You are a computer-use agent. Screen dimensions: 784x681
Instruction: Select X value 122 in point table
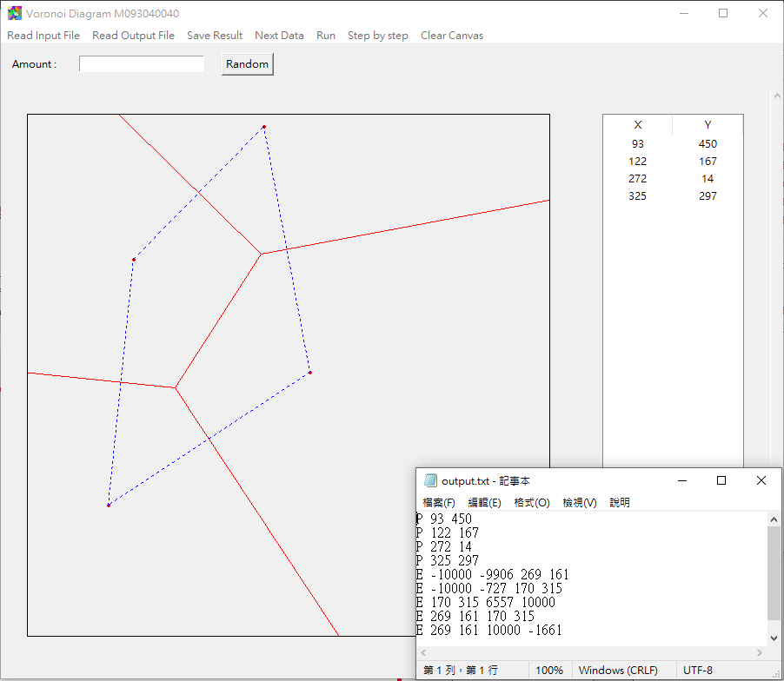(637, 162)
